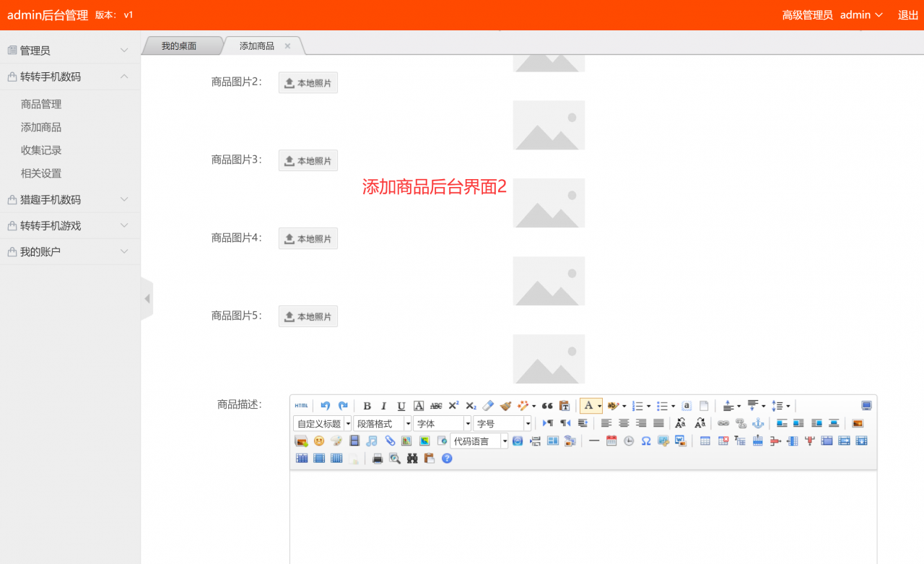
Task: Click the print icon in editor toolbar
Action: (378, 458)
